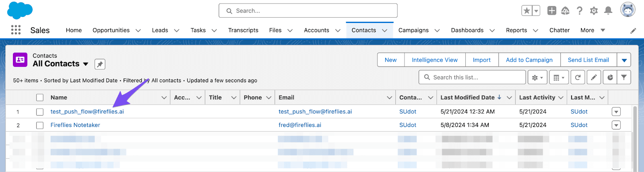Open the Name column options chevron
The image size is (644, 172).
click(164, 97)
